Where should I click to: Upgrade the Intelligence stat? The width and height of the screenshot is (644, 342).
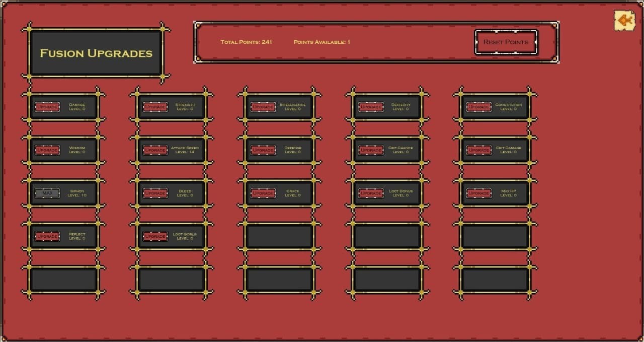(263, 107)
